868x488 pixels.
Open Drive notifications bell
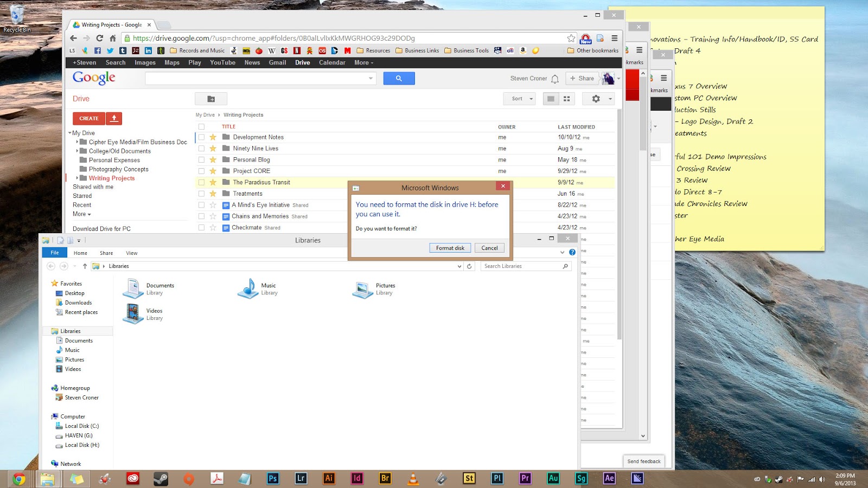555,79
